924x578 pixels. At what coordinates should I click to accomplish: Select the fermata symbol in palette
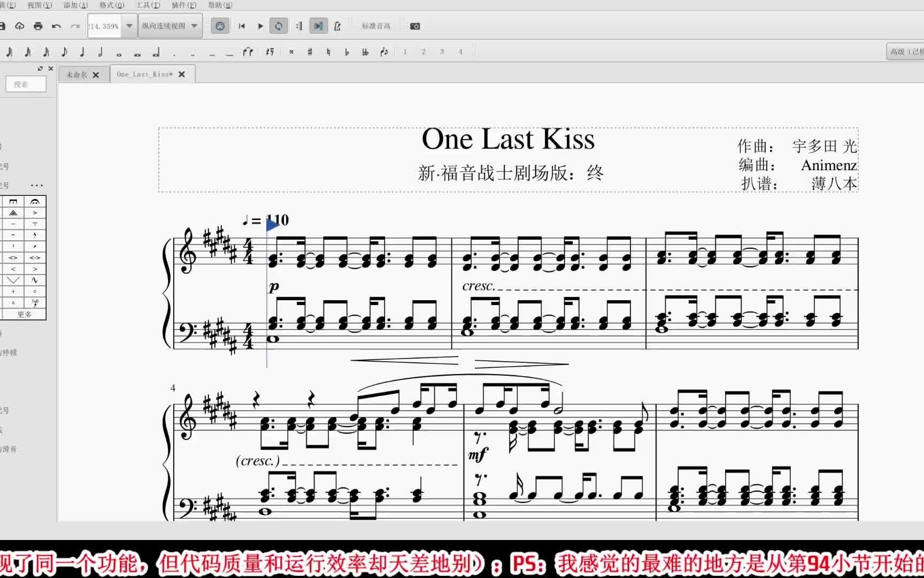point(35,201)
